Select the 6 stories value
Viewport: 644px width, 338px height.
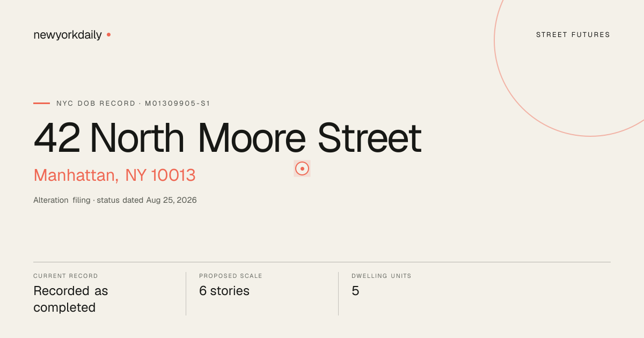coord(224,291)
